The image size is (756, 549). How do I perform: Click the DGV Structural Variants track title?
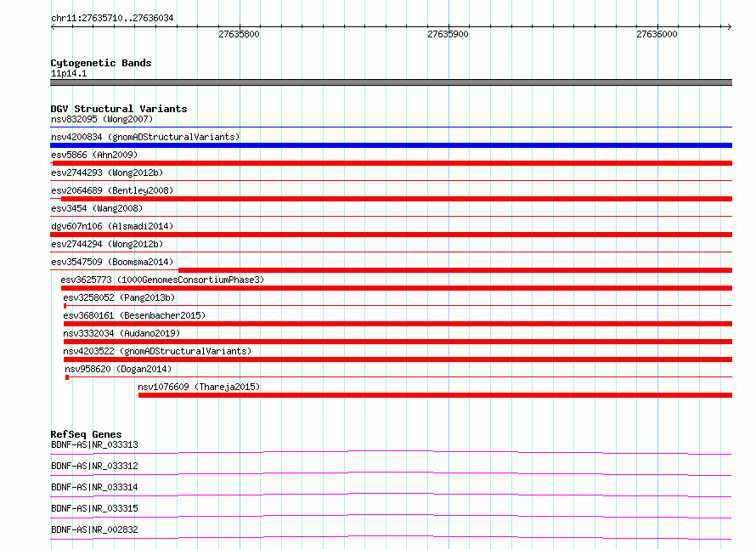pos(119,109)
